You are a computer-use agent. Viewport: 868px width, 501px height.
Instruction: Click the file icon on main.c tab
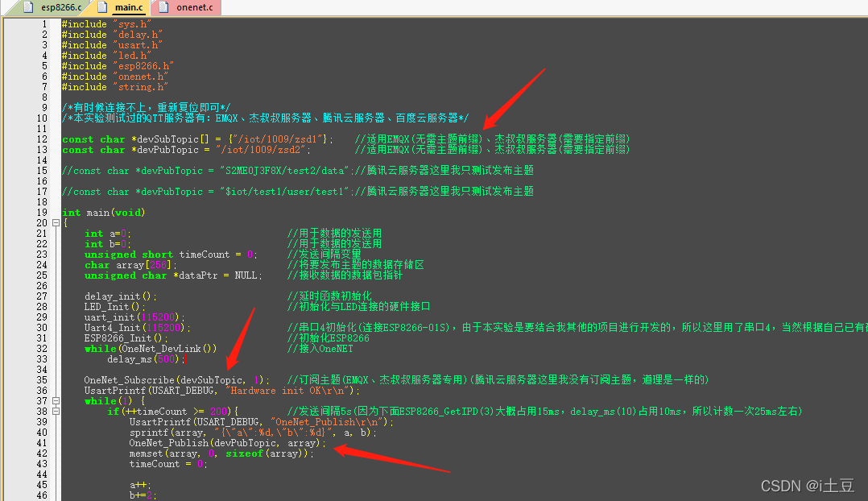(101, 7)
